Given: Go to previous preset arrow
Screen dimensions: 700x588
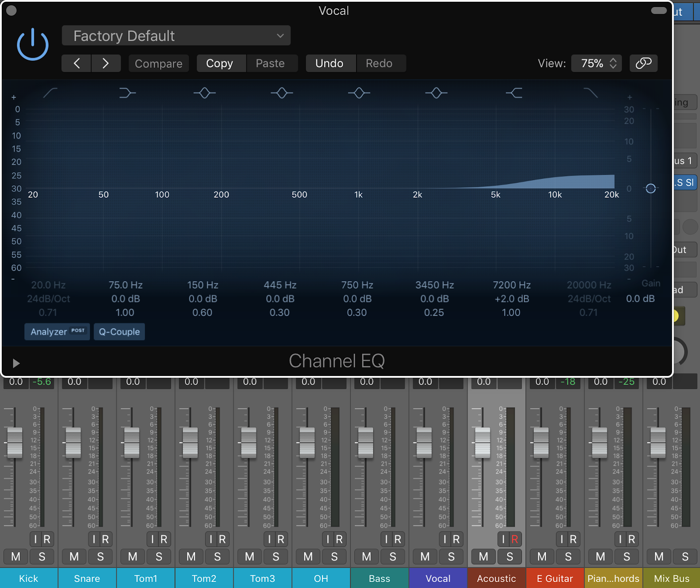Looking at the screenshot, I should click(x=77, y=63).
